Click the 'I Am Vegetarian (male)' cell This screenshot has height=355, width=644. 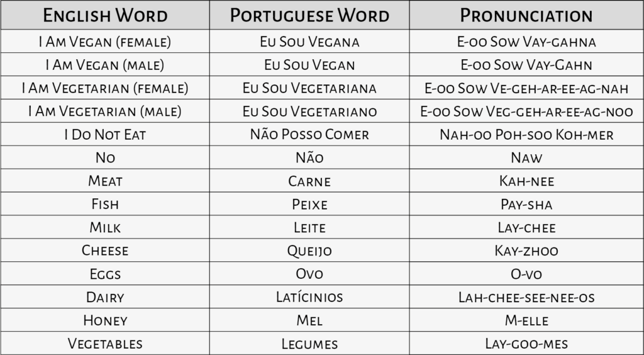(x=105, y=111)
